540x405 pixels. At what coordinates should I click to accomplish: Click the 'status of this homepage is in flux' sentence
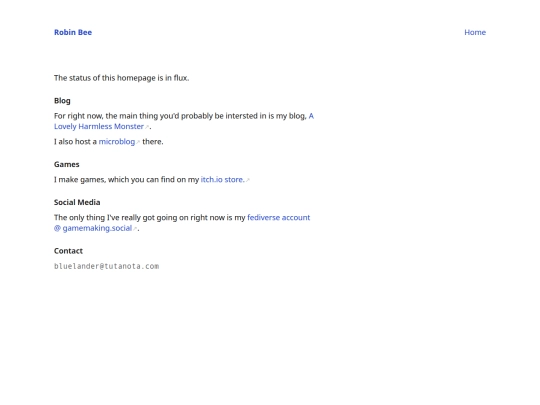(121, 78)
